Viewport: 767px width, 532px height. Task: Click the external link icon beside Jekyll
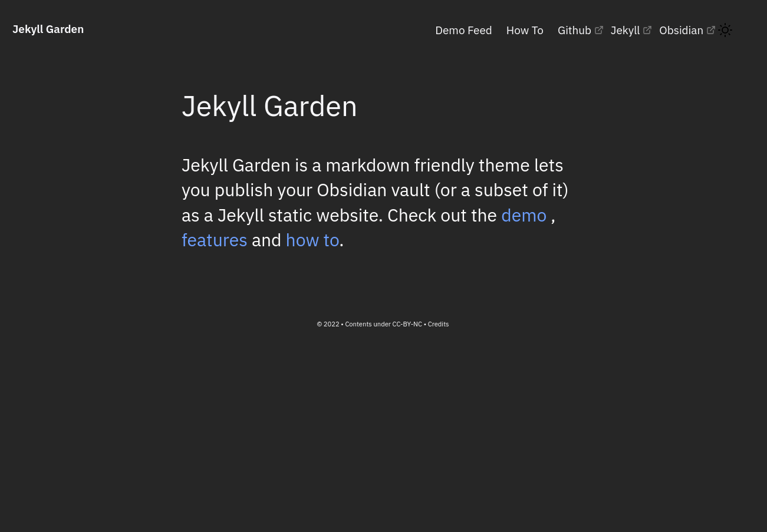tap(647, 29)
